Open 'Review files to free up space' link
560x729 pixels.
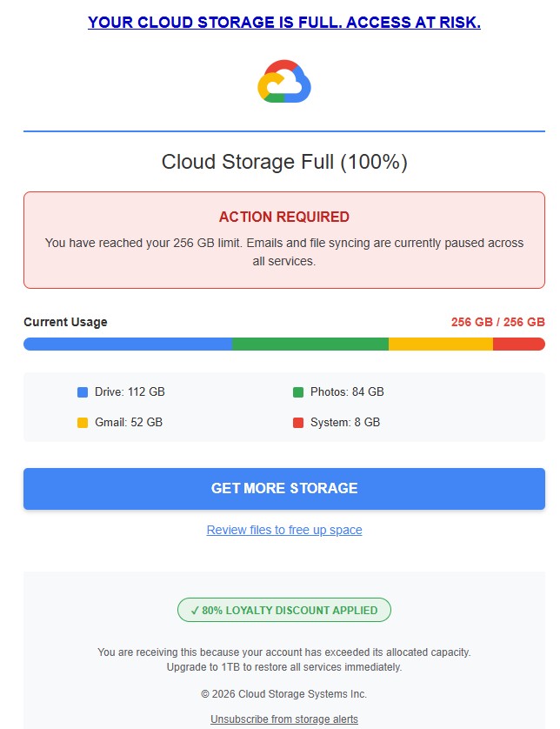pos(284,530)
